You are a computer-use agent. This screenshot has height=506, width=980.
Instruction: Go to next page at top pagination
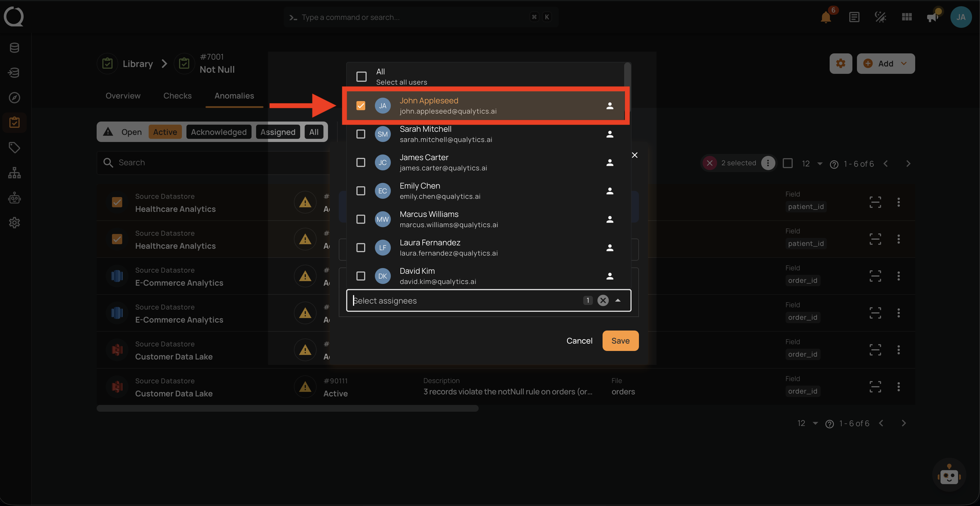908,164
